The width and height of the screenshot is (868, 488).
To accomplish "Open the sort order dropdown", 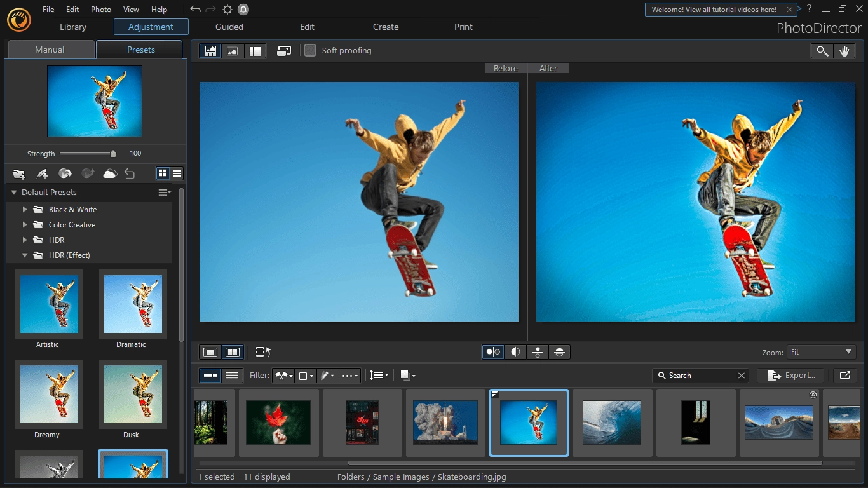I will pyautogui.click(x=379, y=376).
